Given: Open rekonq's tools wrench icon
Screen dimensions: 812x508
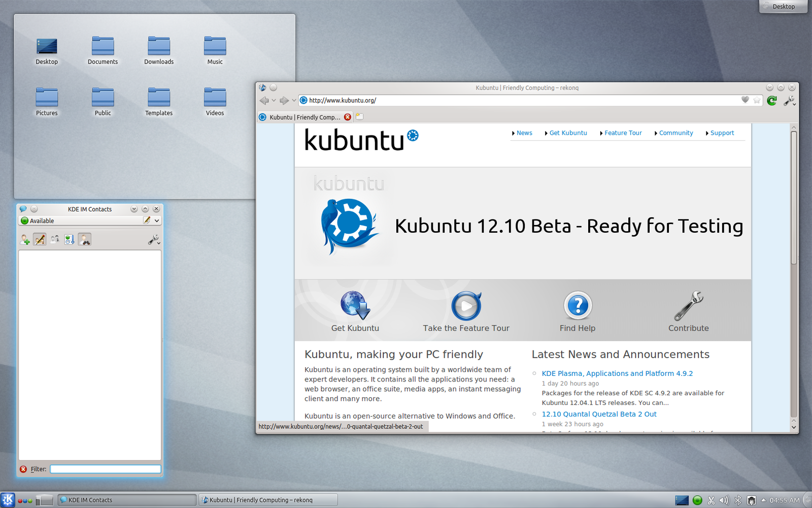Looking at the screenshot, I should 789,100.
